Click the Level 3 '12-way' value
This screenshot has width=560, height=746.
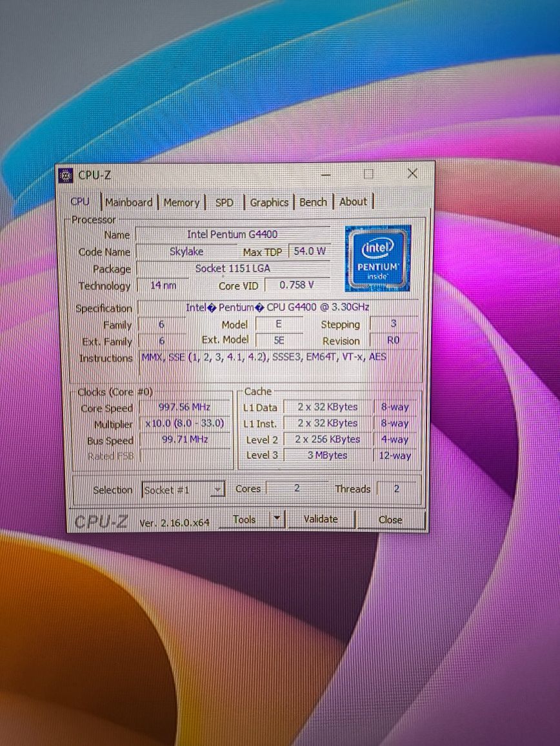tap(395, 456)
